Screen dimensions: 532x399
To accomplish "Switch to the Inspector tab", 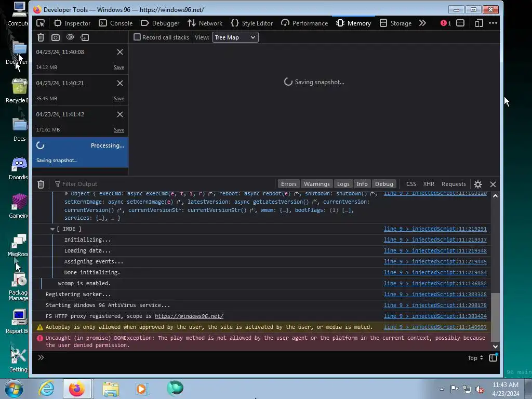I will pos(72,23).
